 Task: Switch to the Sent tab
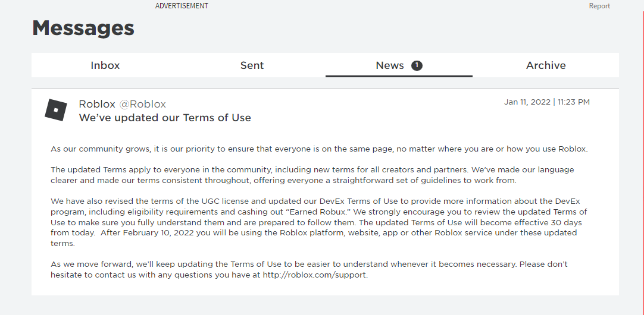252,65
